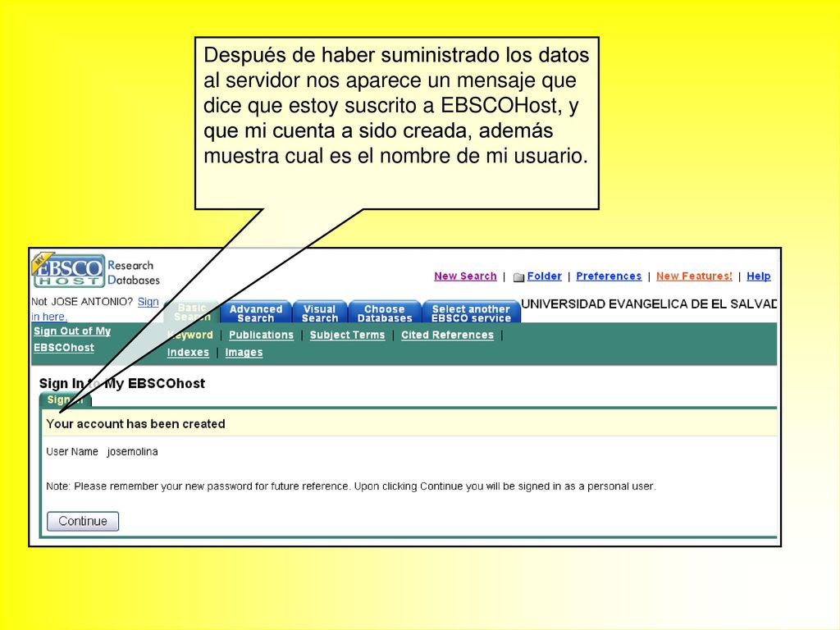Open the Folder icon link
Viewport: 840px width, 630px height.
pyautogui.click(x=518, y=277)
